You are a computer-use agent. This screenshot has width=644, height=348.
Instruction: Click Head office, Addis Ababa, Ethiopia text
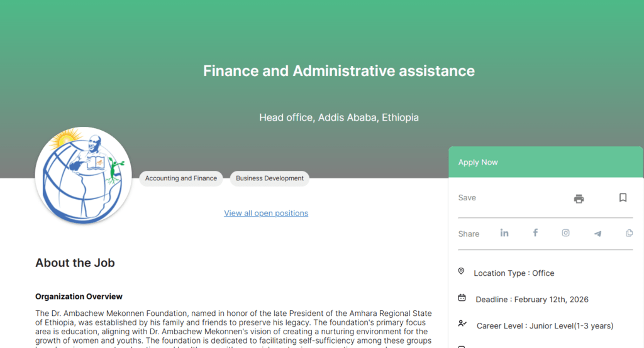(339, 117)
